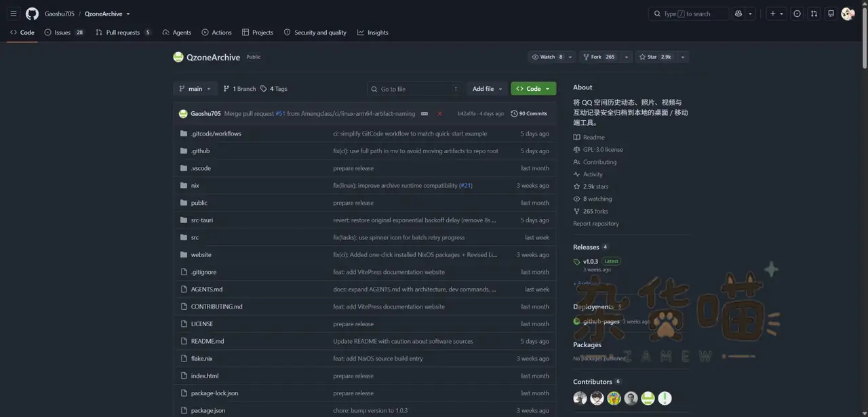
Task: View the 8 watching link
Action: (x=593, y=199)
